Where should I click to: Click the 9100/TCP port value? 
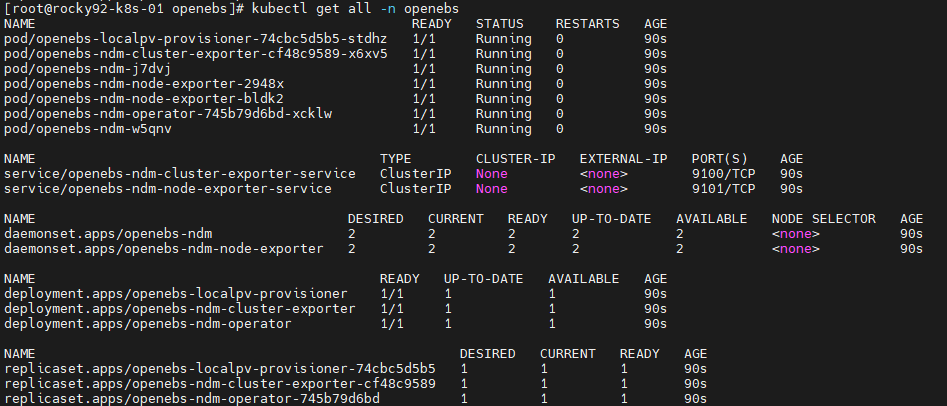[x=724, y=174]
